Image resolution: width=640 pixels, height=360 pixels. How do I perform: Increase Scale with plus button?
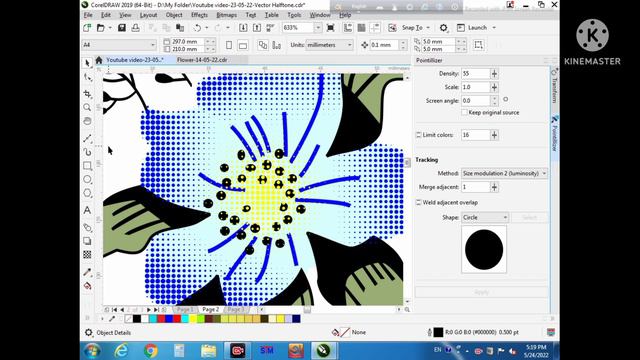[494, 87]
